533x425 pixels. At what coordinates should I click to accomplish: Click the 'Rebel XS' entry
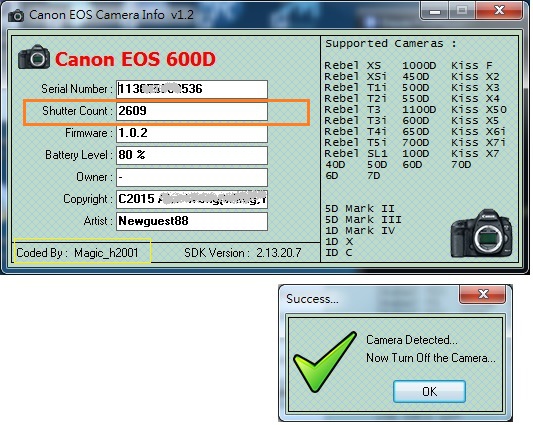coord(353,65)
